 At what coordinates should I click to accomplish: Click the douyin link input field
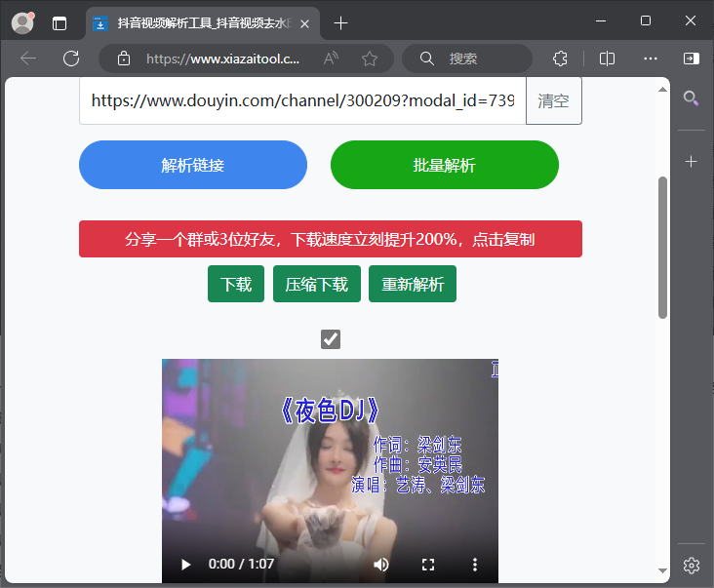[x=302, y=100]
